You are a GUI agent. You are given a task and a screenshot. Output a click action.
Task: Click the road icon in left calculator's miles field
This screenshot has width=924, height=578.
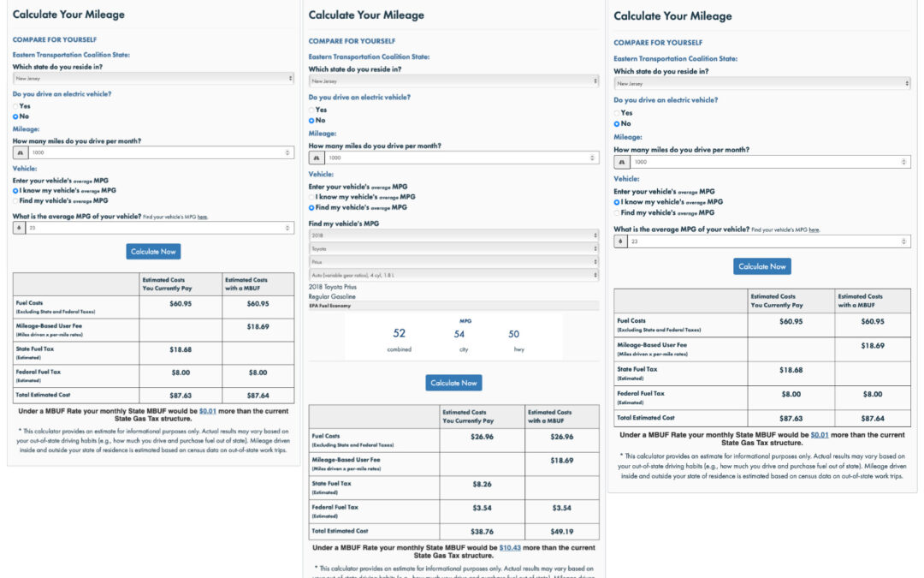click(x=21, y=152)
